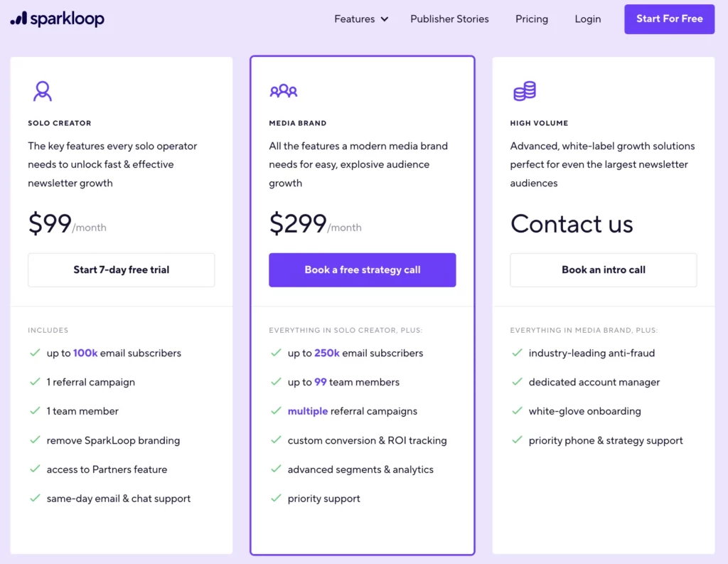This screenshot has height=564, width=728.
Task: Start the 7-day free trial
Action: [x=121, y=270]
